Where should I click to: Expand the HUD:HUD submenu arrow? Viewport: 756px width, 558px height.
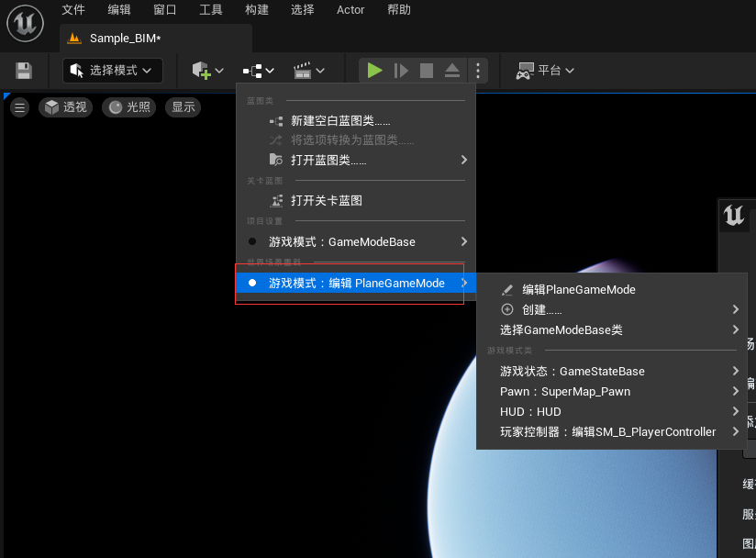[x=735, y=411]
